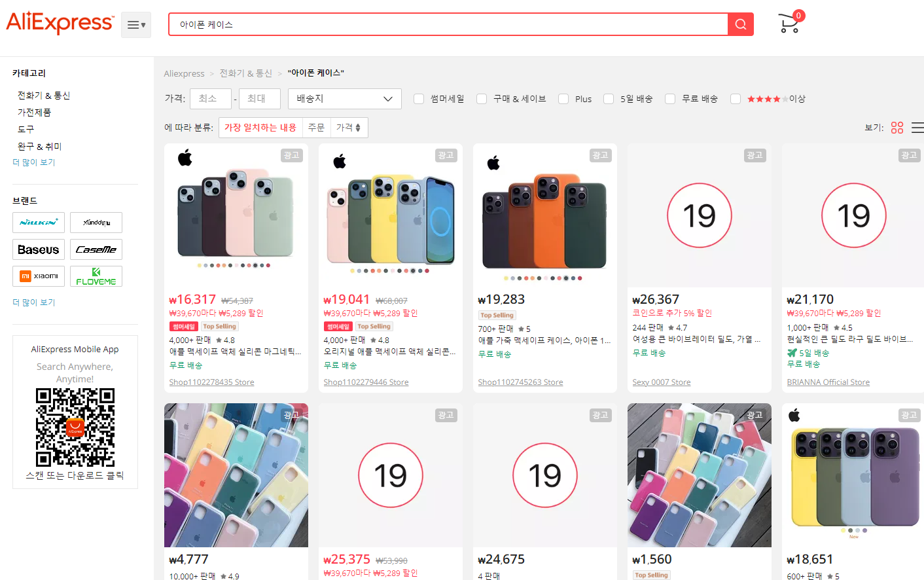Viewport: 924px width, 580px height.
Task: Select the Nillkin brand logo
Action: click(x=39, y=223)
